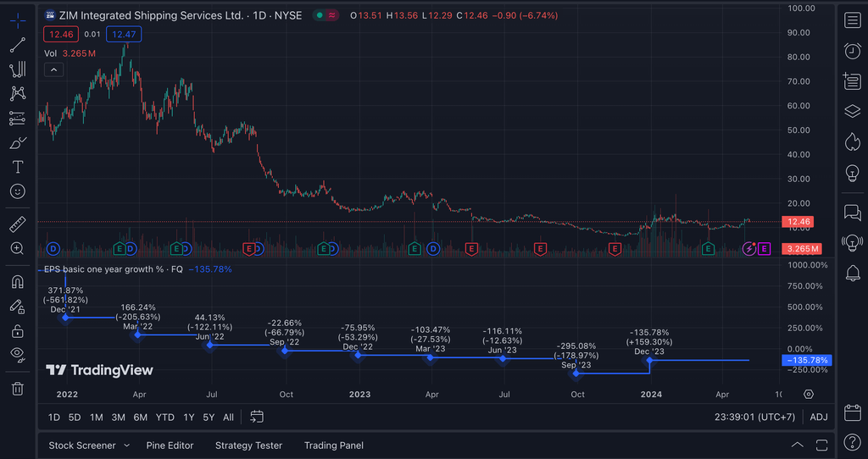Open the alerts clock panel
Screen dimensions: 868x459
tap(852, 51)
